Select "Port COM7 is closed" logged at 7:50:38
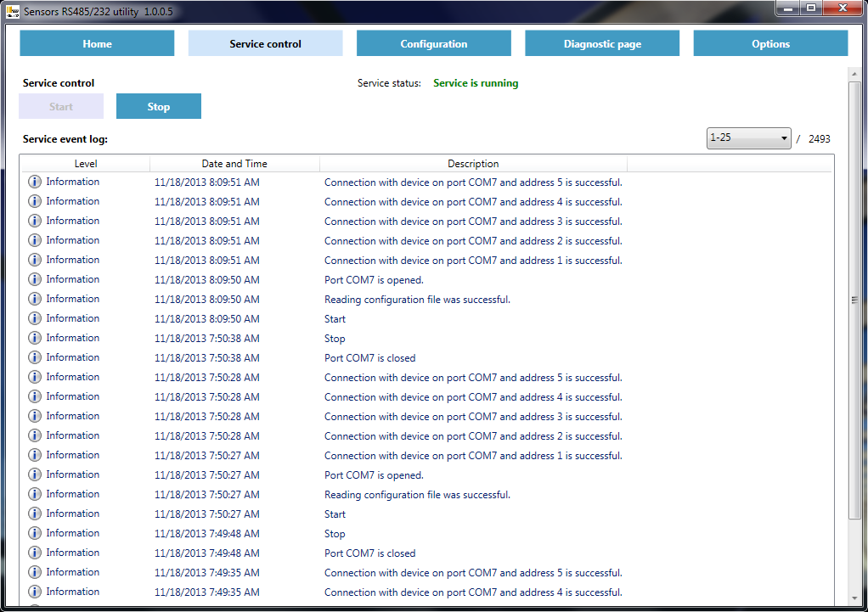 [x=369, y=358]
